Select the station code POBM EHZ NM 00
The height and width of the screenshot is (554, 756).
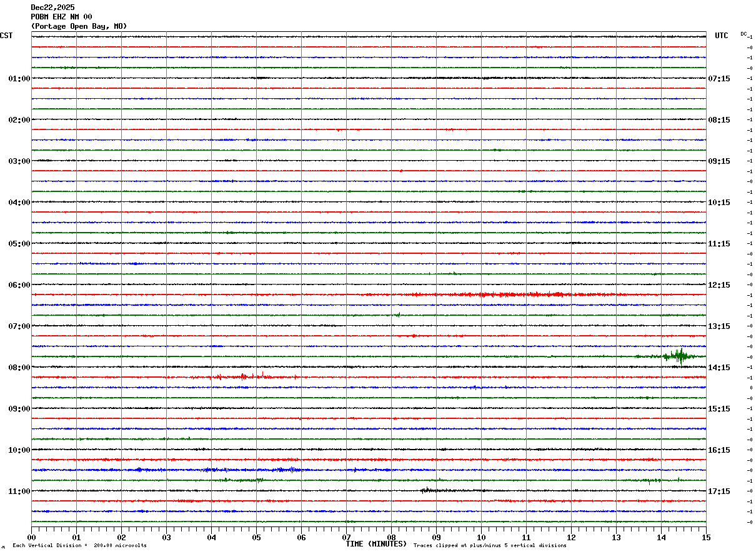[x=61, y=17]
